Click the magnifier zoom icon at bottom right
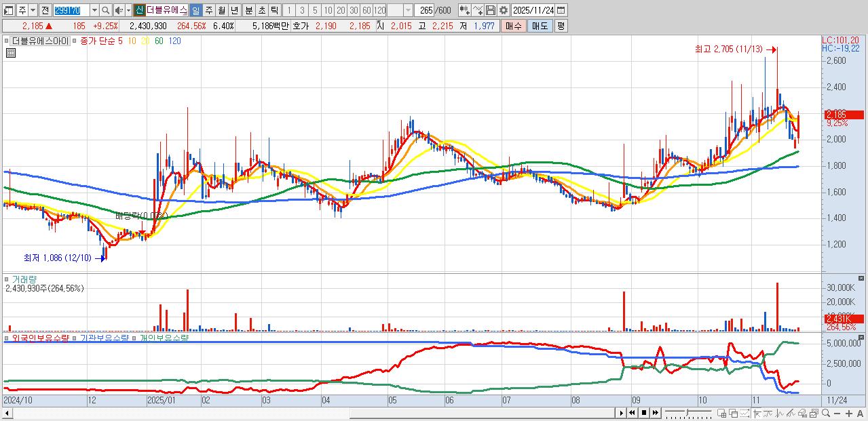This screenshot has height=421, width=868. pyautogui.click(x=826, y=414)
